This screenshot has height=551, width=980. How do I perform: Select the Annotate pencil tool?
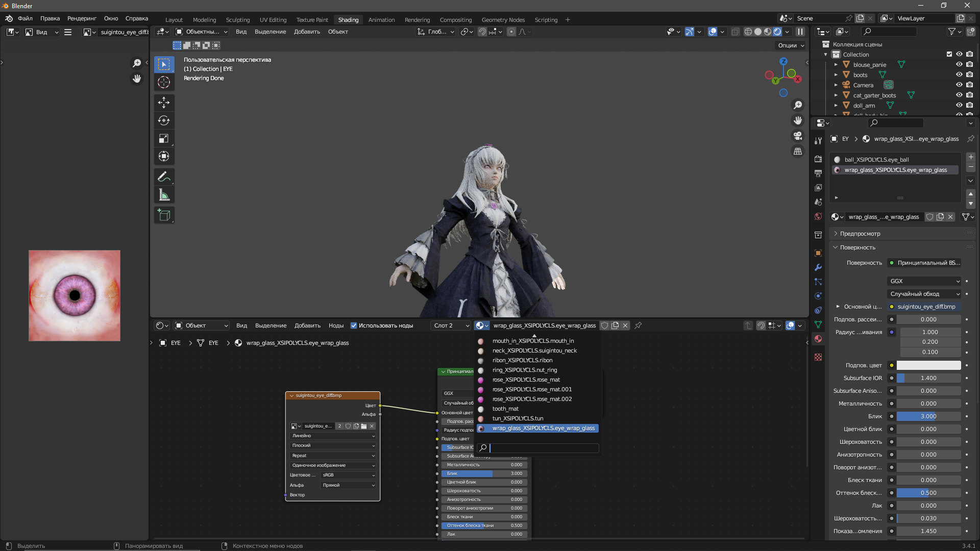(x=164, y=177)
